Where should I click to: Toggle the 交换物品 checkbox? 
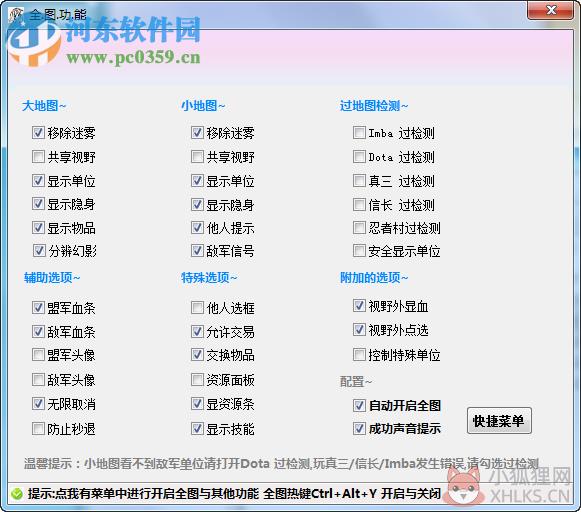197,355
